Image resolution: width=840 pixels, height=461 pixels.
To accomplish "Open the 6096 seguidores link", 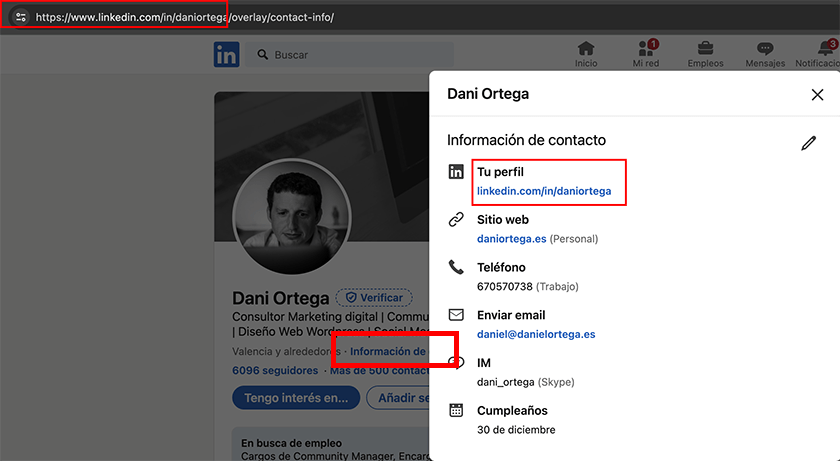I will (x=275, y=370).
